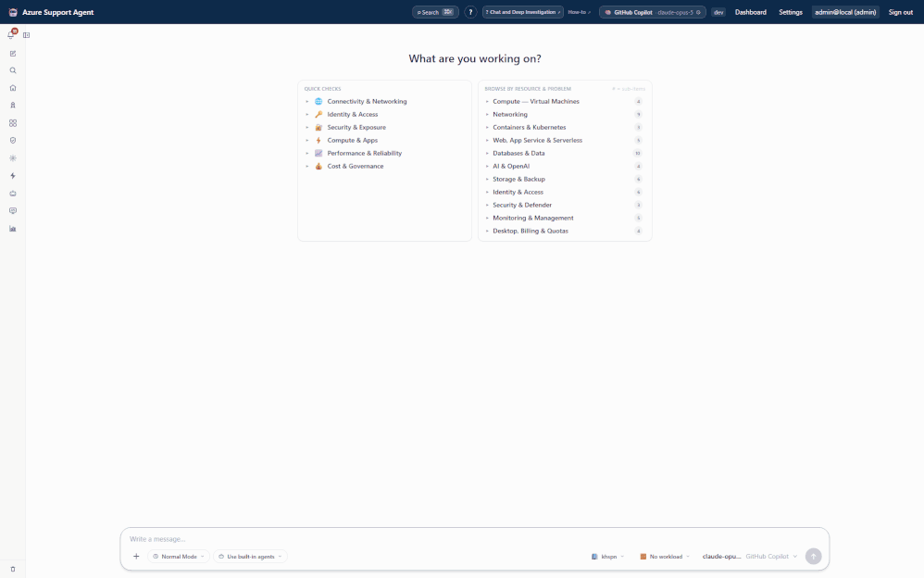Viewport: 924px width, 578px height.
Task: Open the shield check icon
Action: coord(13,141)
